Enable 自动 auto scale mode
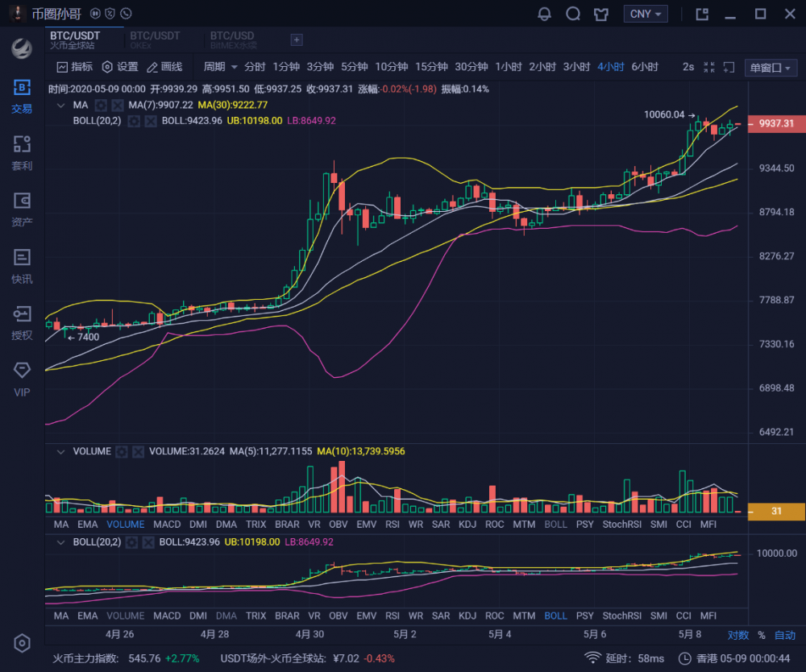 pyautogui.click(x=784, y=636)
